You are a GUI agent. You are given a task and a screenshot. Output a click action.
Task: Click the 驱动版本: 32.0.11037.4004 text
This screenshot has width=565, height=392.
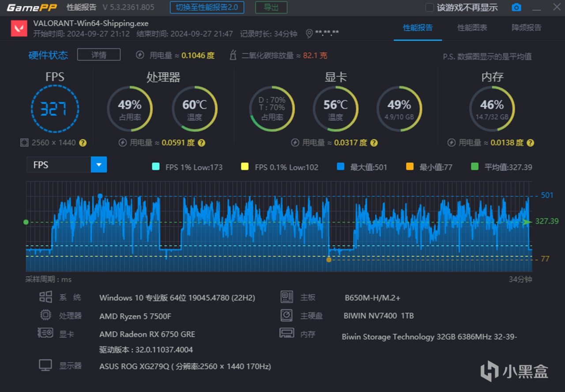(x=146, y=350)
